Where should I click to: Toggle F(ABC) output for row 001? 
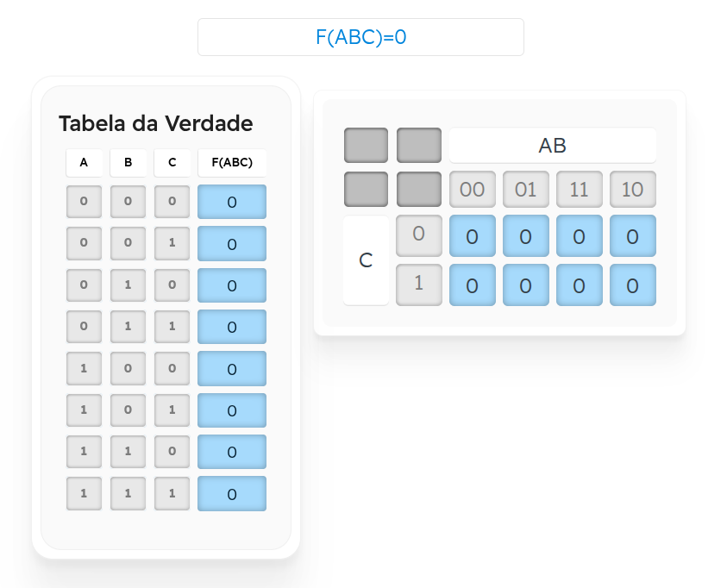[232, 243]
